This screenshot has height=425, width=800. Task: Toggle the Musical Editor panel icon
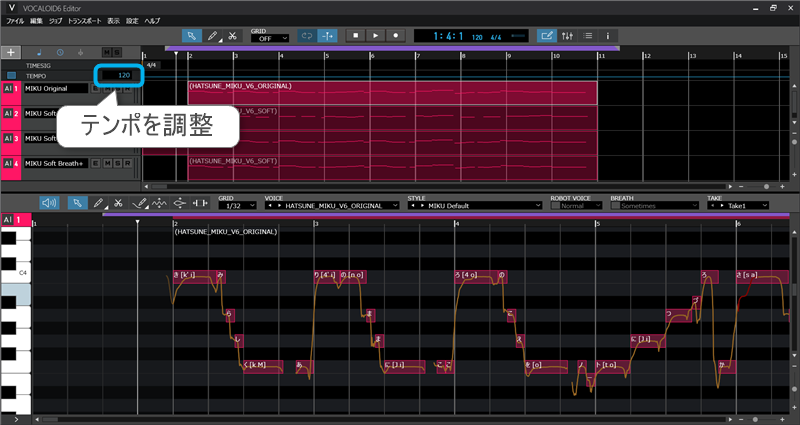coord(547,36)
